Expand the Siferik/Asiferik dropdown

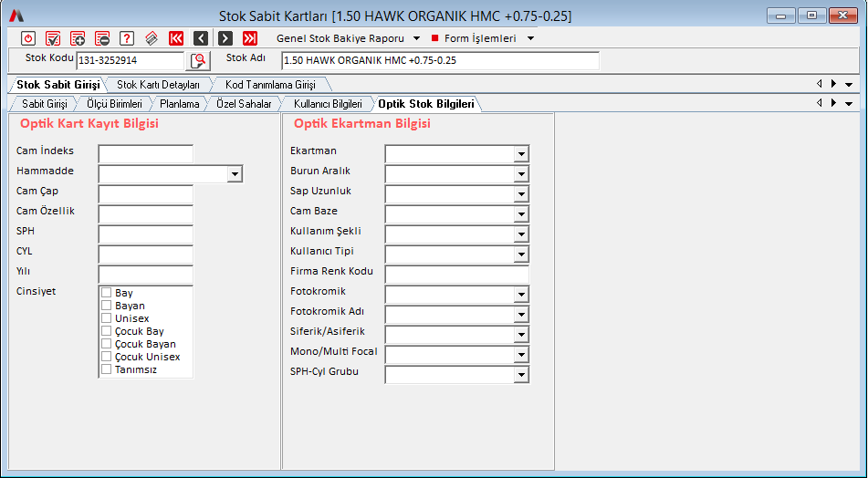pyautogui.click(x=521, y=335)
